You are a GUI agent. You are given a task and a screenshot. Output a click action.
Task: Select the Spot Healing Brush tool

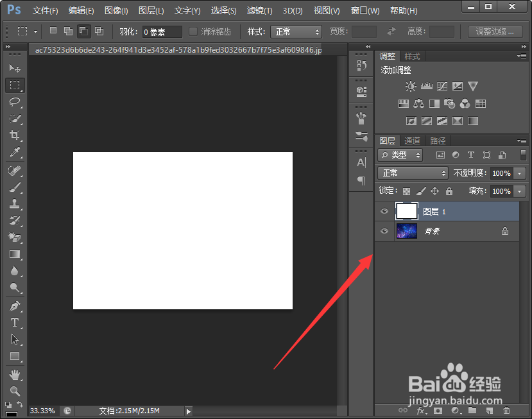click(x=15, y=170)
